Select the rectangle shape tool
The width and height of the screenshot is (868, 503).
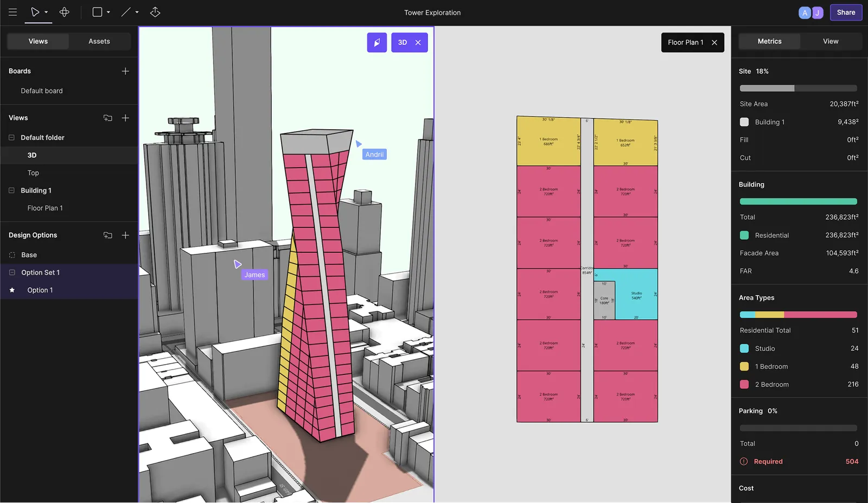(97, 12)
